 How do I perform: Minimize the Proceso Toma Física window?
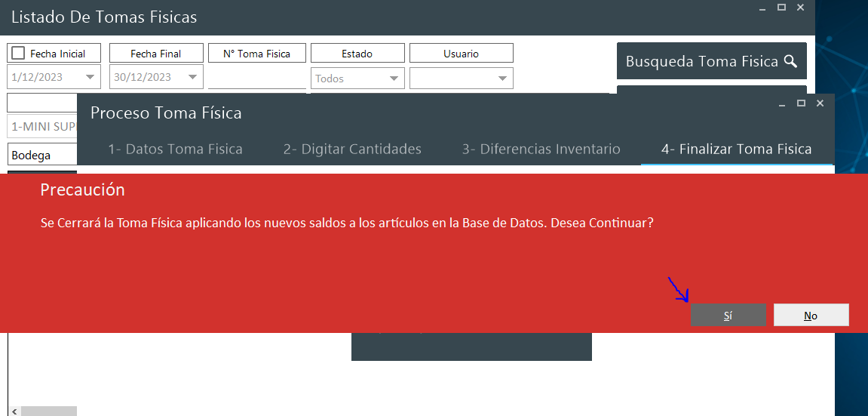[x=782, y=103]
